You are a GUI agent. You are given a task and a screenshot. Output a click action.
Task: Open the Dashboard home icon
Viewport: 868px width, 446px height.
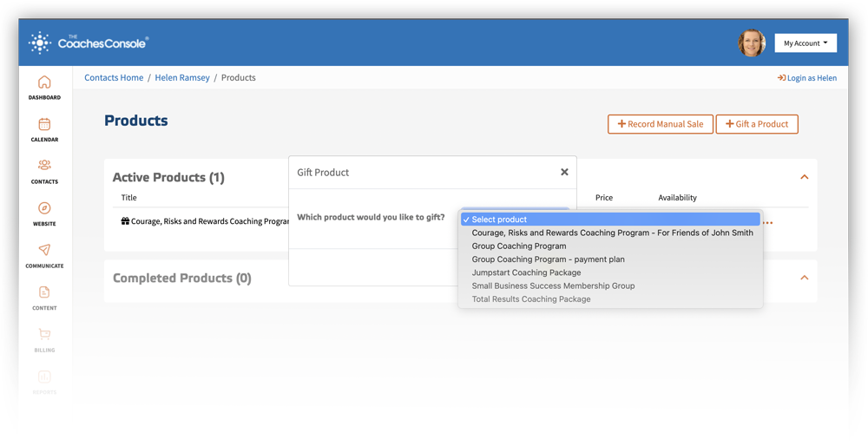click(x=44, y=82)
